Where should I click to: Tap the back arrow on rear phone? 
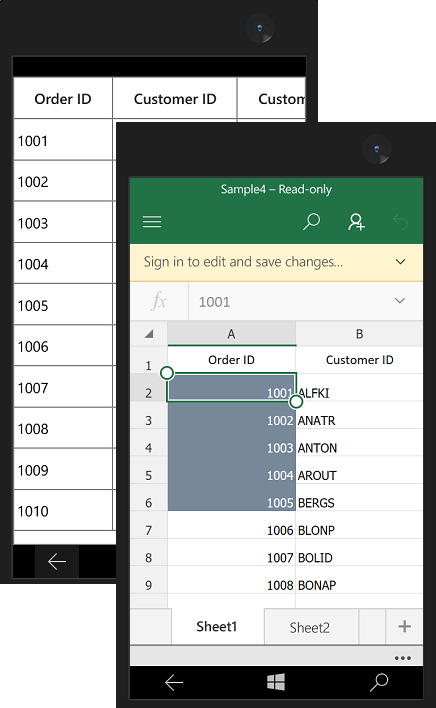tap(57, 562)
